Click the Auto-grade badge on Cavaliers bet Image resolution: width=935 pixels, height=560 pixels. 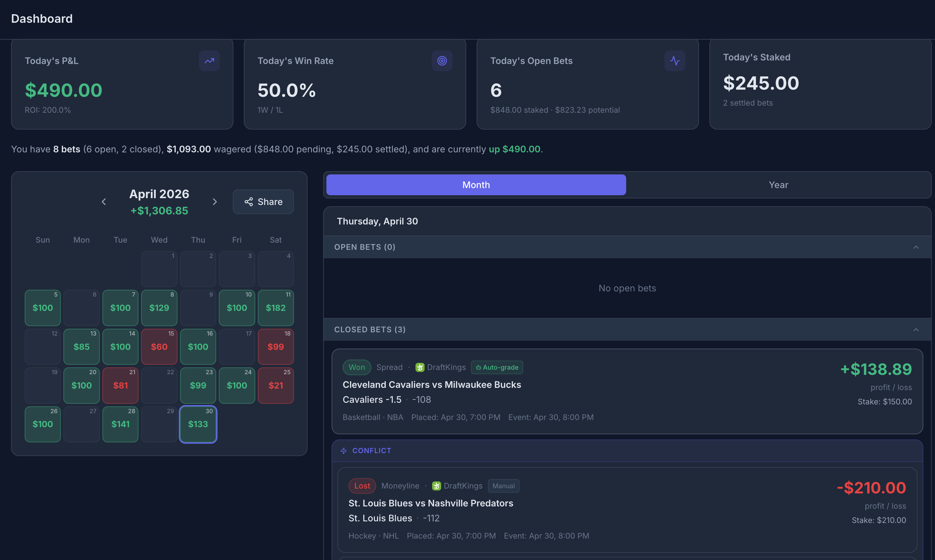496,367
